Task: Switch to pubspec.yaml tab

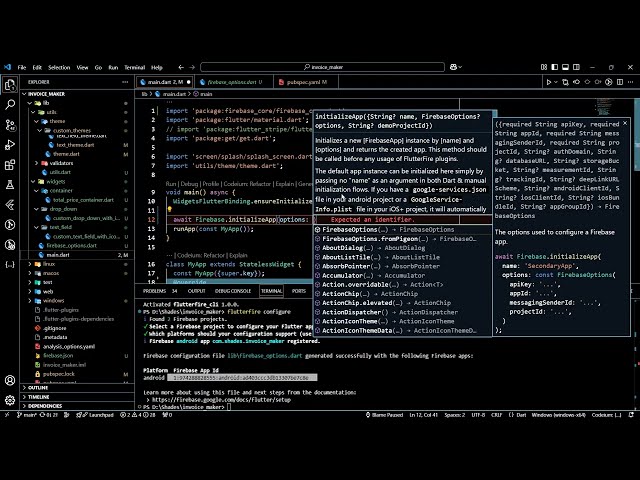Action: point(306,82)
